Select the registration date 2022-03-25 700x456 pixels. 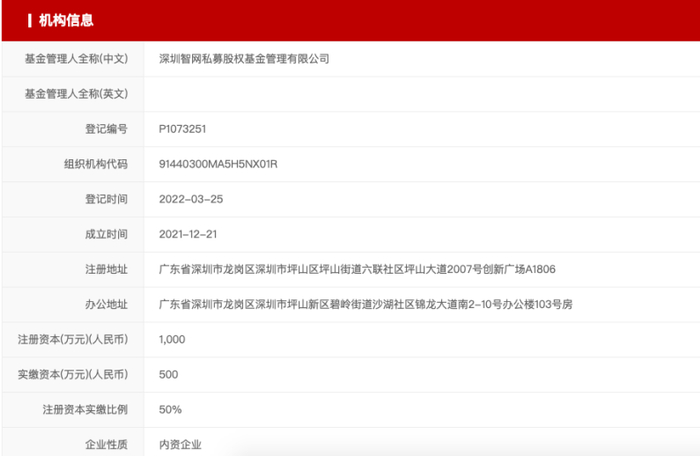[191, 199]
